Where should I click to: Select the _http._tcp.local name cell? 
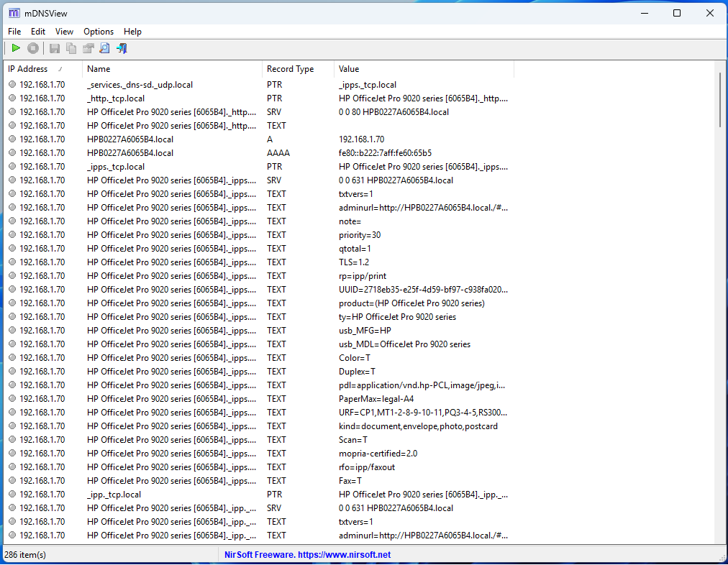click(116, 98)
